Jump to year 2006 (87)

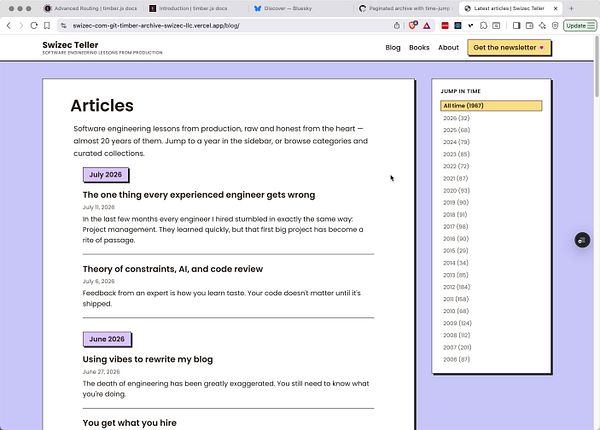456,359
